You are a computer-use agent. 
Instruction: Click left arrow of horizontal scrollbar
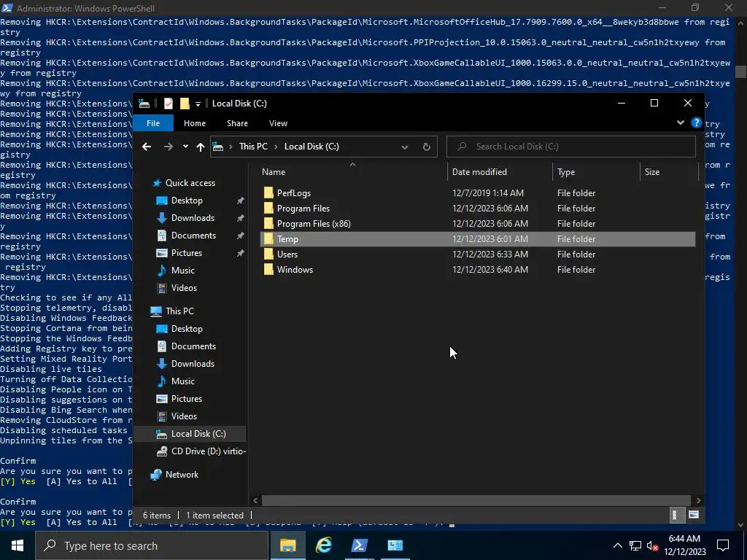pyautogui.click(x=255, y=500)
